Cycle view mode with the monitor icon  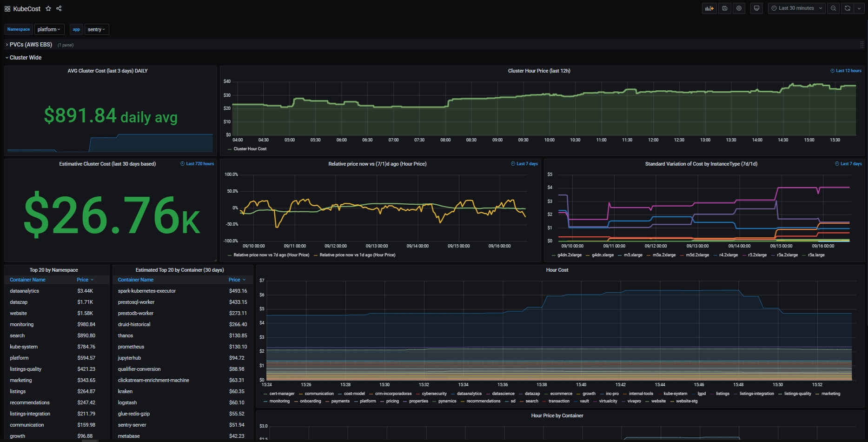click(x=756, y=8)
